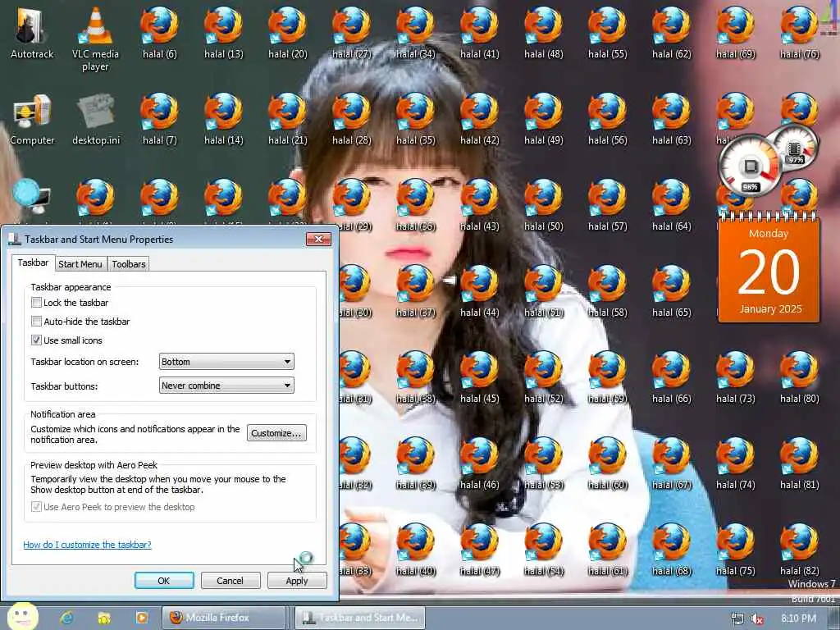Select the halal (64) Firefox shortcut
Viewport: 840px width, 630px height.
pyautogui.click(x=671, y=205)
